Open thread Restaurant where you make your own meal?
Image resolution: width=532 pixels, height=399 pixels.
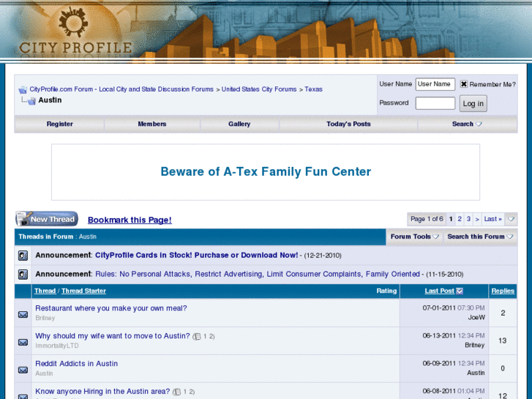point(111,308)
